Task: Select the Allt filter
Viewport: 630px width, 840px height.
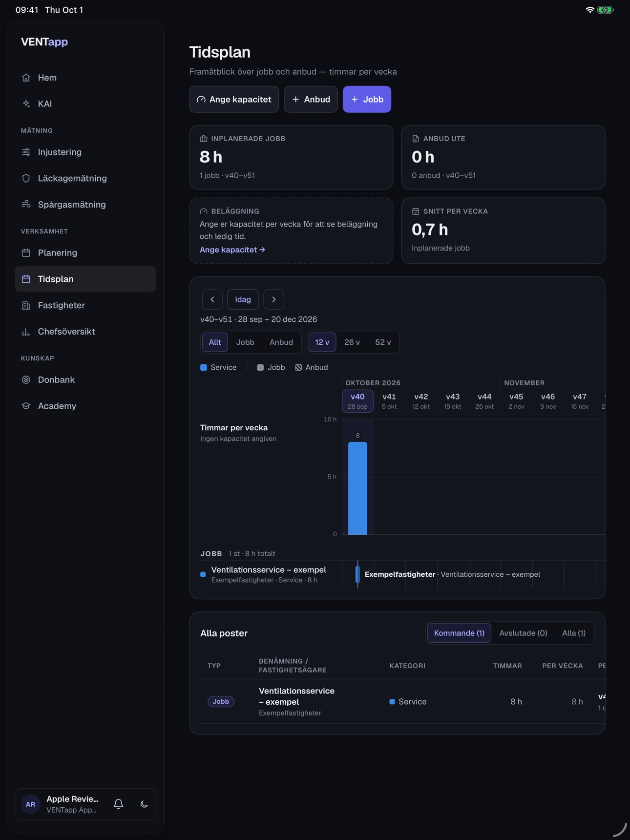Action: click(215, 342)
